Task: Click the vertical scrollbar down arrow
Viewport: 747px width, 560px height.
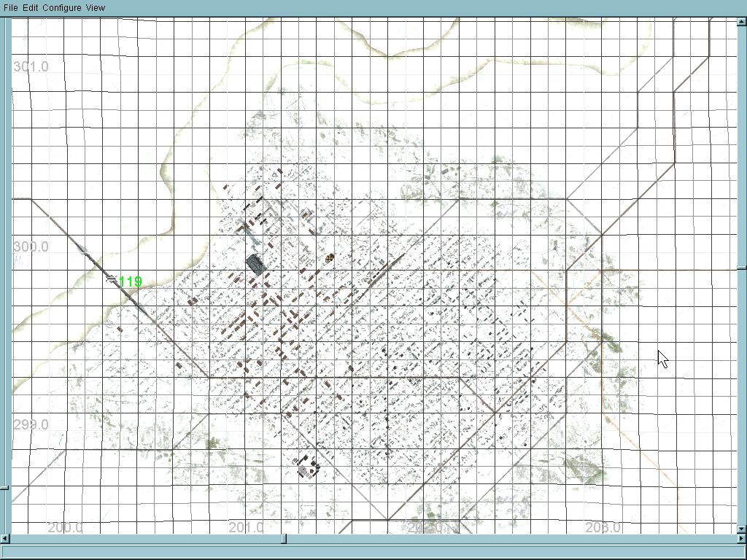Action: (742, 529)
